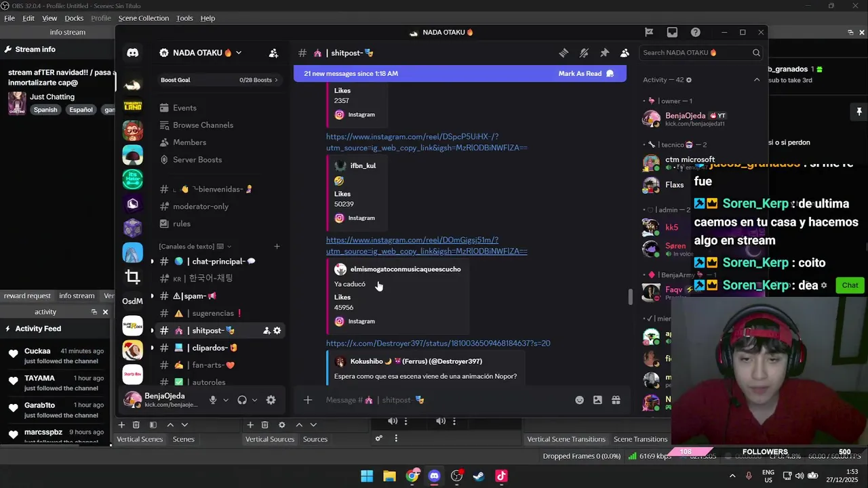Open pinned messages via the pin icon
868x488 pixels.
click(x=604, y=53)
